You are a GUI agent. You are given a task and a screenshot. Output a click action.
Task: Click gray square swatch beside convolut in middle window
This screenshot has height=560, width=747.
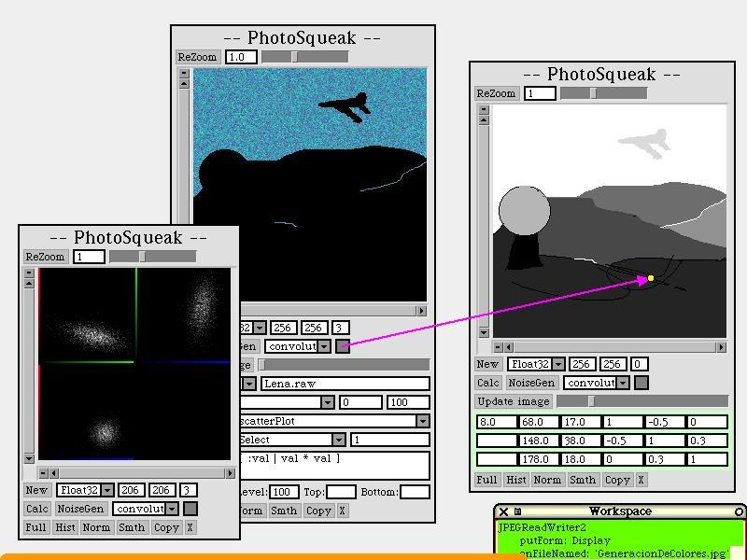point(343,346)
